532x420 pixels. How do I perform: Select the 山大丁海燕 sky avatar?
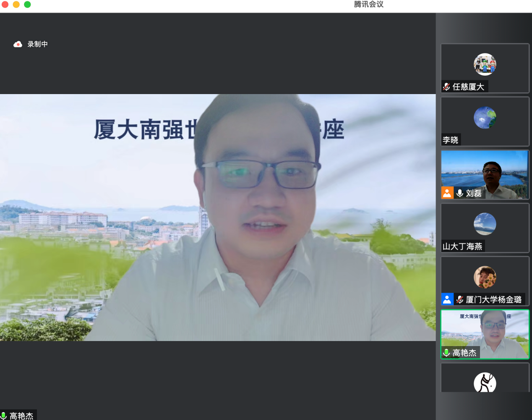pos(485,224)
